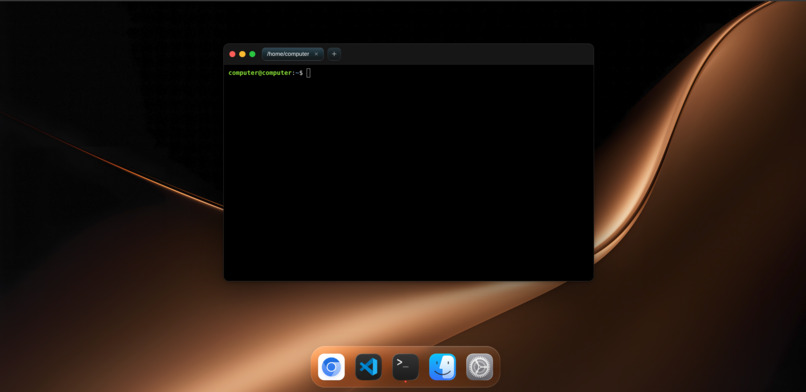Image resolution: width=806 pixels, height=392 pixels.
Task: Open System Settings from the dock
Action: coord(480,367)
